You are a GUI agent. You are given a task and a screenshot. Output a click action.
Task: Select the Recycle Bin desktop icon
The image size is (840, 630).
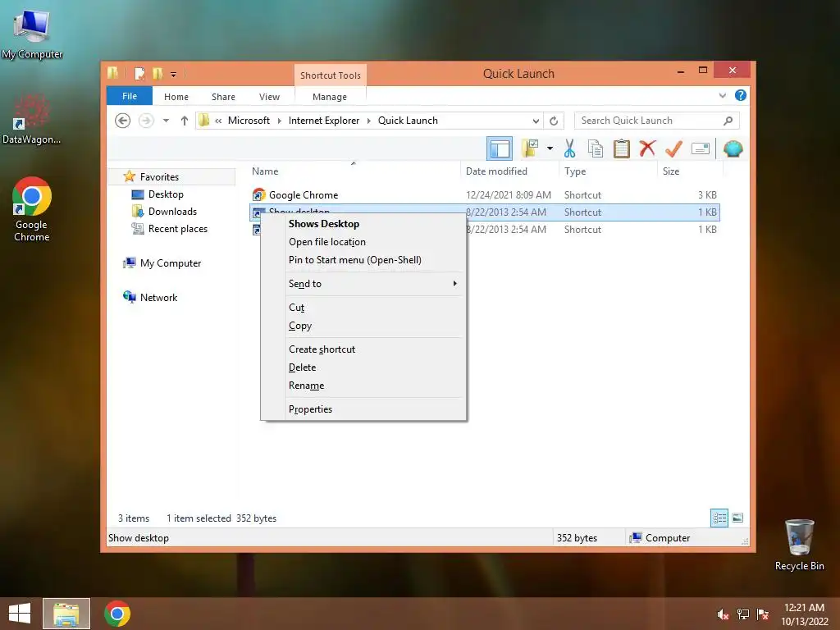point(799,545)
